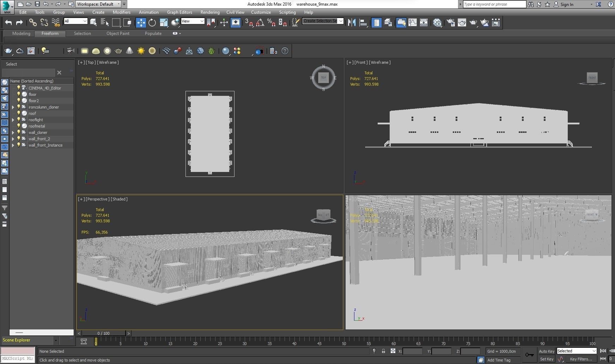Open the Curve Editor
Screen dimensions: 615x364
(413, 23)
